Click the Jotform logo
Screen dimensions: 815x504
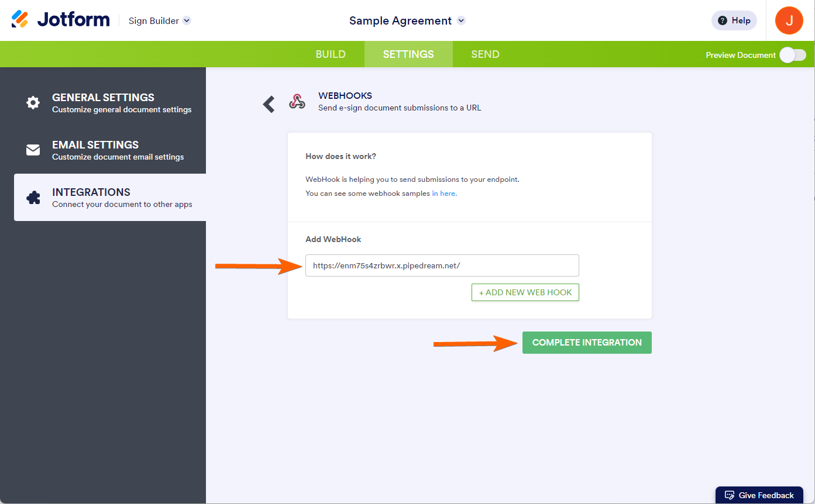(x=60, y=20)
